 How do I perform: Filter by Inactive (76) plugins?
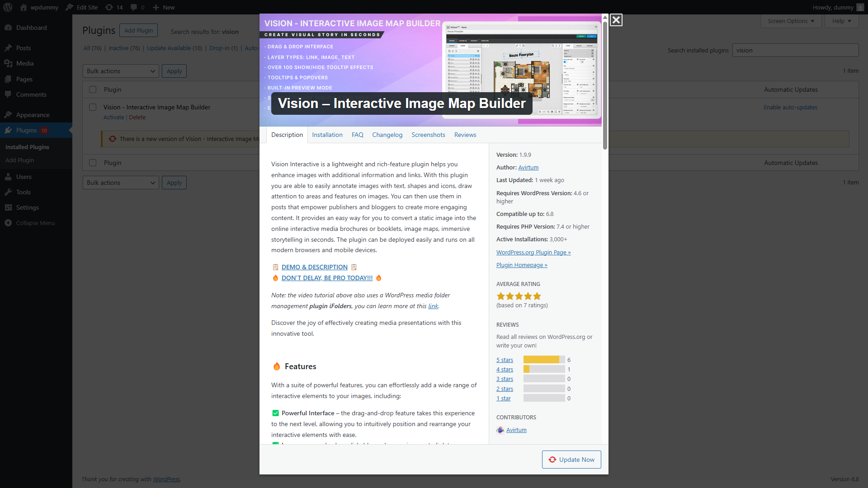[x=124, y=48]
